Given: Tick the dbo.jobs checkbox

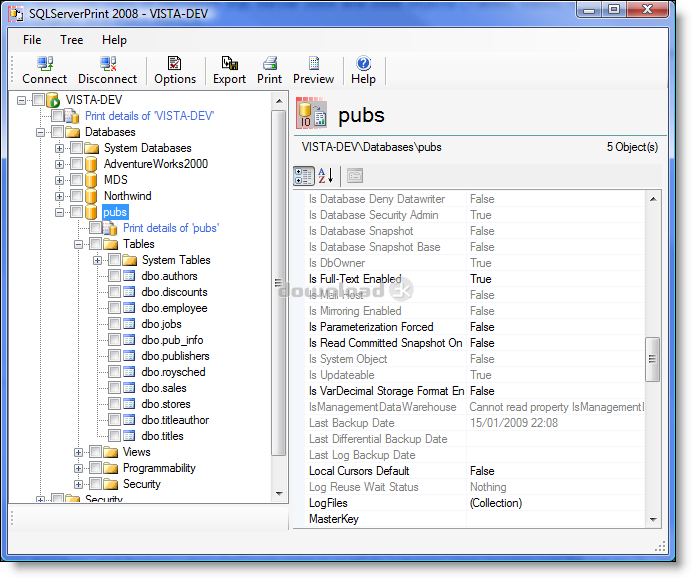Looking at the screenshot, I should click(x=114, y=323).
